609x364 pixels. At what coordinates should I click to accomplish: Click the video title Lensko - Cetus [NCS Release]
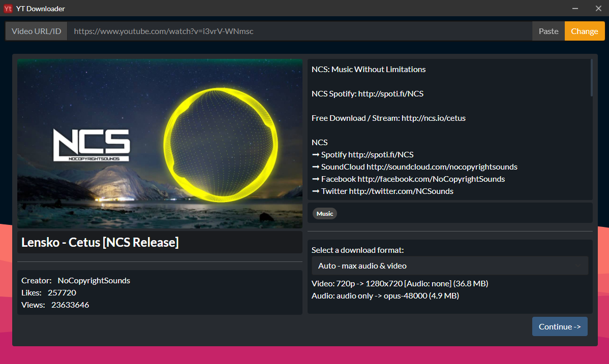click(100, 243)
